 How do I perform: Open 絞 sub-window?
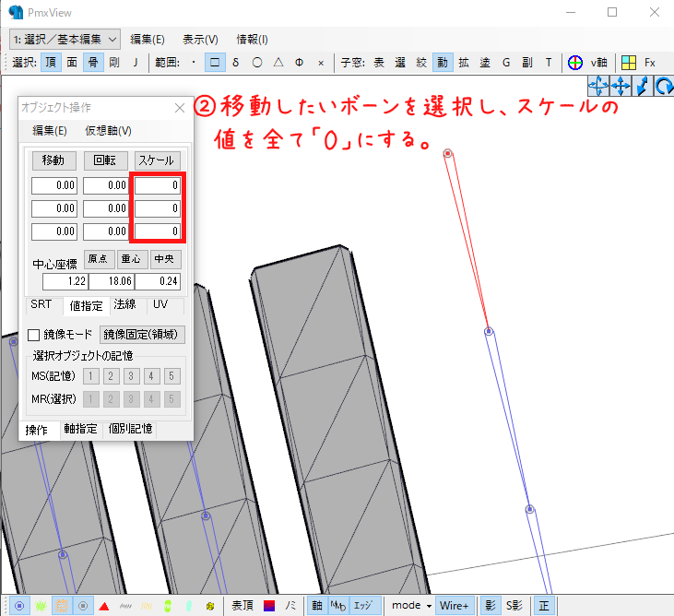point(421,63)
